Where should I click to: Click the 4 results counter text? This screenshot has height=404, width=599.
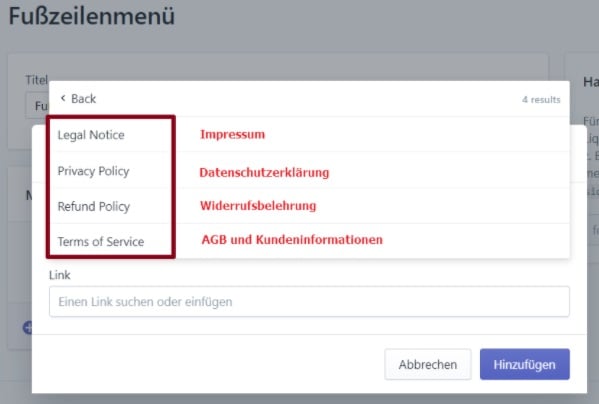pyautogui.click(x=541, y=100)
